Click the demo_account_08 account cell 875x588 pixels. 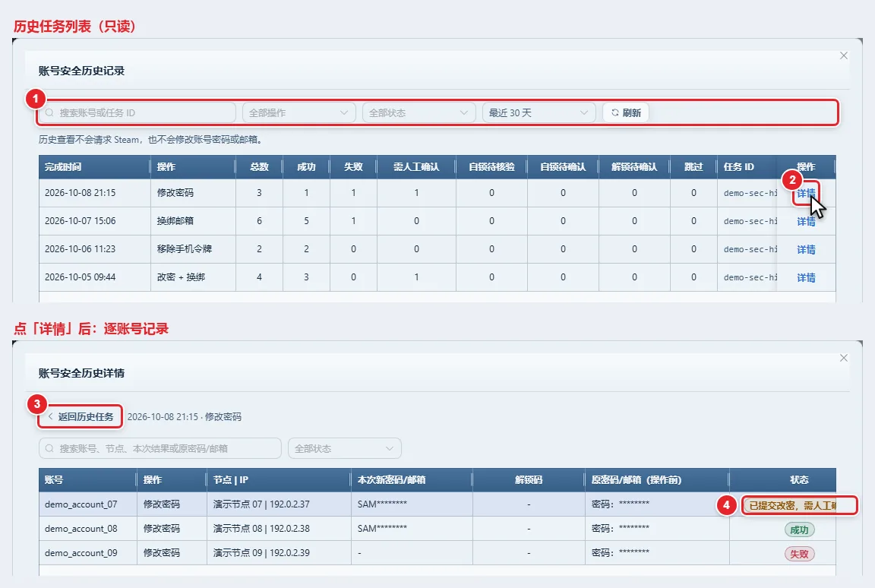pos(87,528)
